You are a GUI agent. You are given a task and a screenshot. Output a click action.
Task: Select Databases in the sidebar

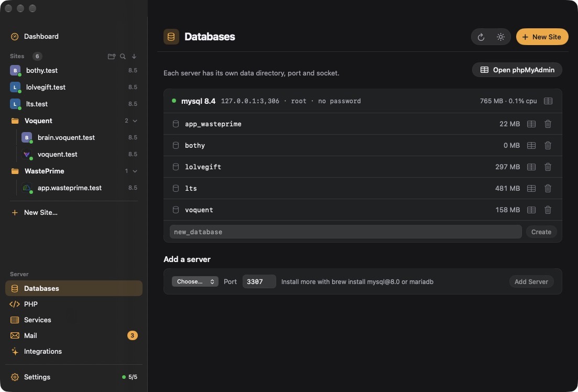[x=74, y=288]
